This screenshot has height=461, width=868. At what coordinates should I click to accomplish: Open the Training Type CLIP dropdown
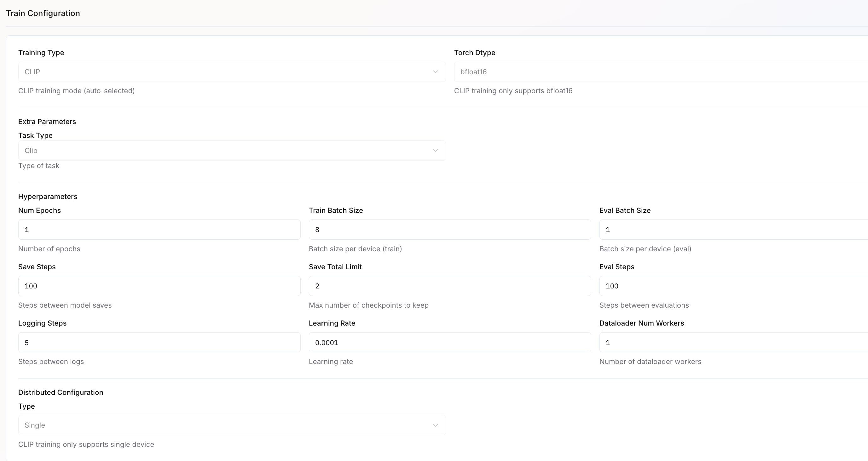(231, 72)
